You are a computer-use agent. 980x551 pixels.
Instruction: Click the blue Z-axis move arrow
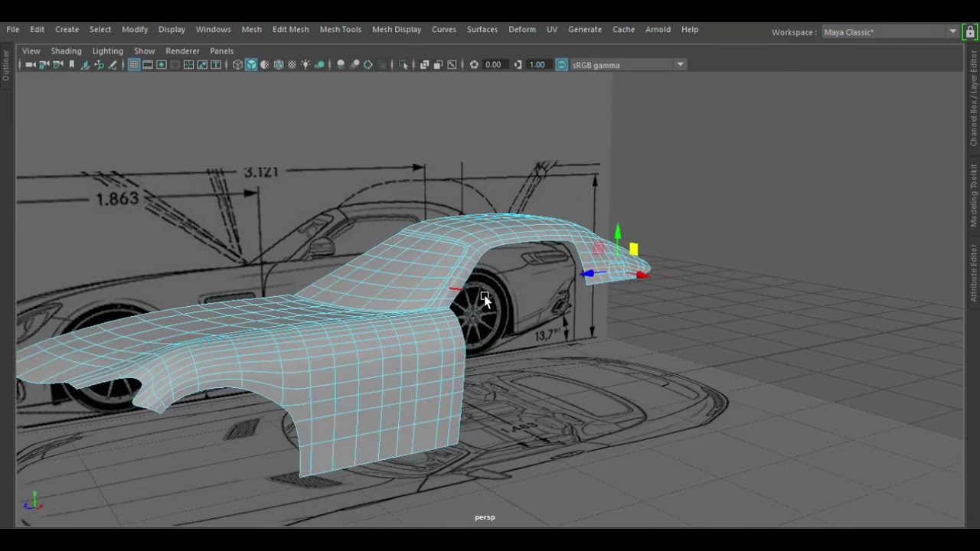pyautogui.click(x=586, y=273)
